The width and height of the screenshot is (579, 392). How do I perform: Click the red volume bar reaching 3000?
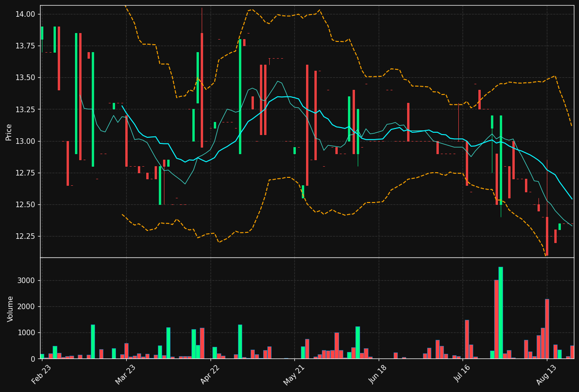(497, 319)
